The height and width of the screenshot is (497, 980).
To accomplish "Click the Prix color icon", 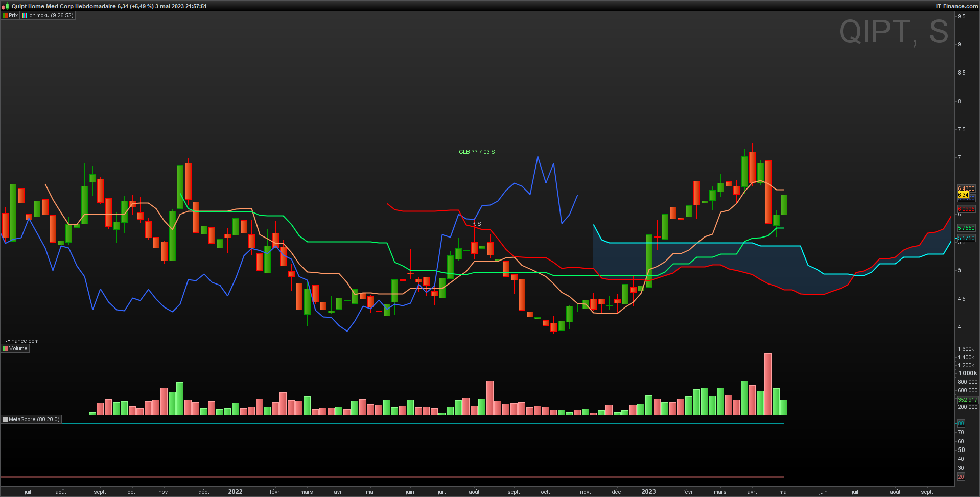I will (5, 15).
